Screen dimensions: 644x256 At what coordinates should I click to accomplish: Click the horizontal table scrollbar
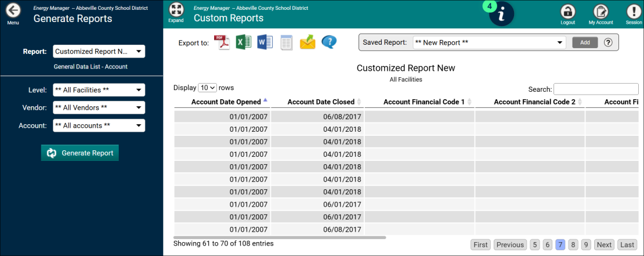[280, 237]
